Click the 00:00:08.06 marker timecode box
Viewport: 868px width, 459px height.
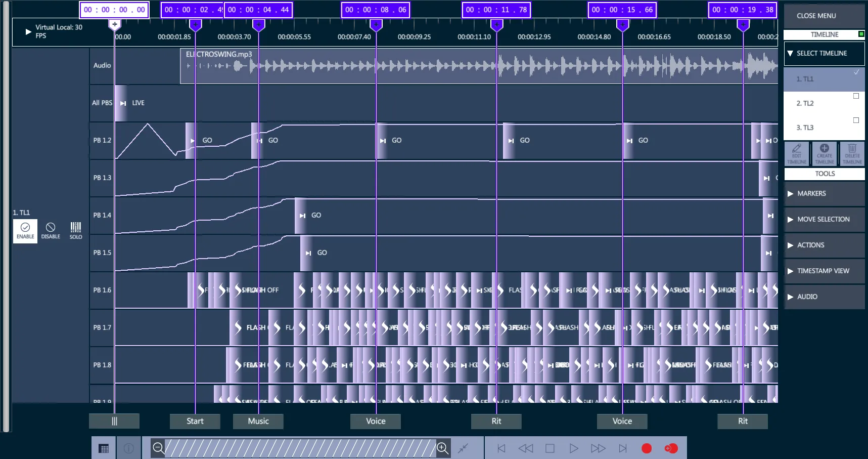tap(376, 10)
